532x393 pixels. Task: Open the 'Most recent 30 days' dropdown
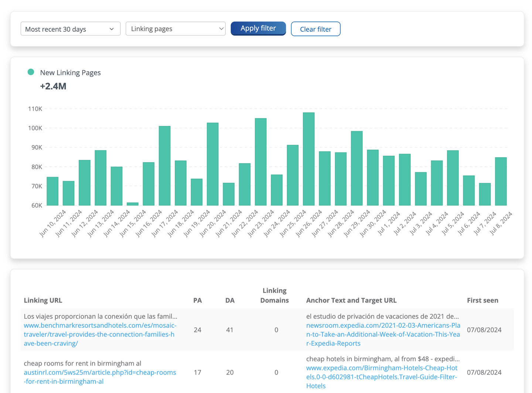pyautogui.click(x=71, y=29)
